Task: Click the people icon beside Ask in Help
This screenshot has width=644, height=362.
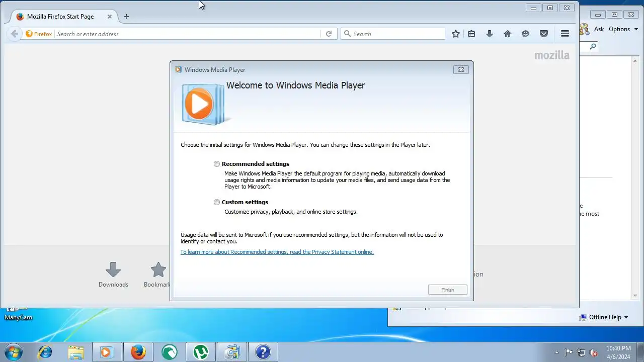Action: [x=585, y=29]
